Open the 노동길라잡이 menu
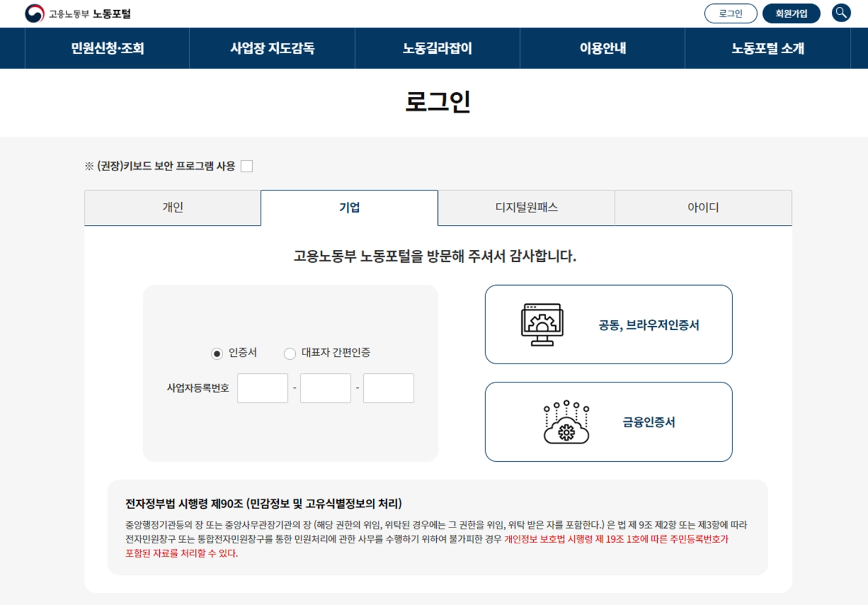868x605 pixels. click(437, 48)
